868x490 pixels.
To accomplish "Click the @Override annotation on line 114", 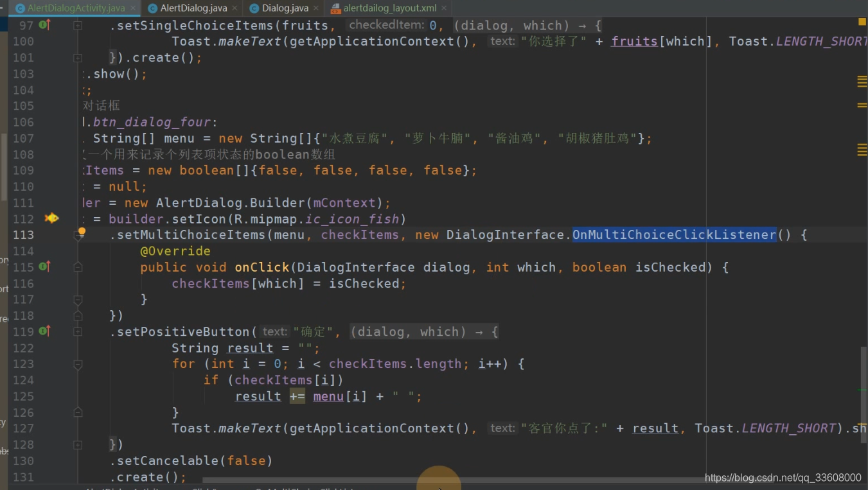I will pos(175,251).
